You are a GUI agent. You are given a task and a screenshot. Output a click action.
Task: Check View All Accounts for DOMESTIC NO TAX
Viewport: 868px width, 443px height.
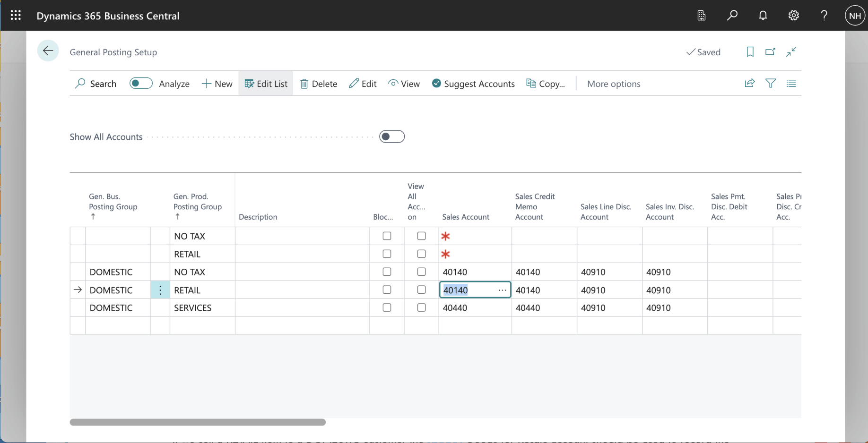point(421,272)
